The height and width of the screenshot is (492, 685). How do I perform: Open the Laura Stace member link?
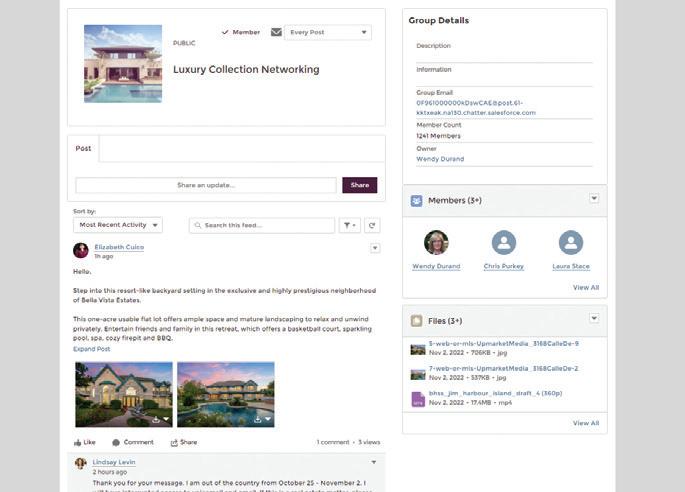click(x=571, y=267)
